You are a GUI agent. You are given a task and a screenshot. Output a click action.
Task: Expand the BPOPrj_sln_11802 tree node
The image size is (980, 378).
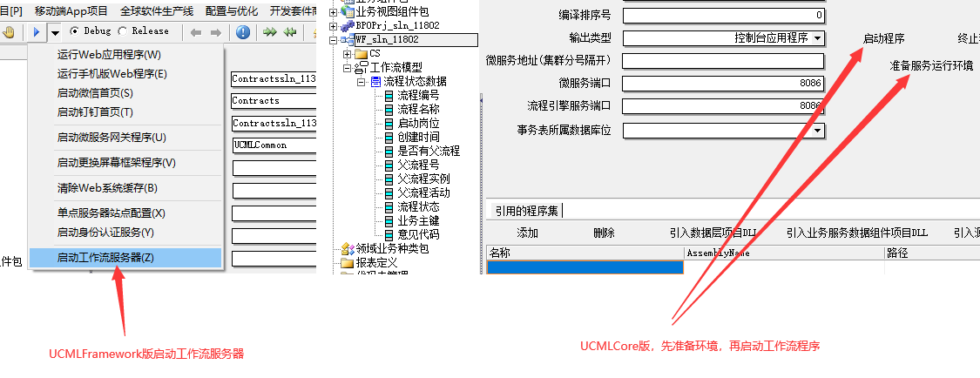pyautogui.click(x=333, y=26)
